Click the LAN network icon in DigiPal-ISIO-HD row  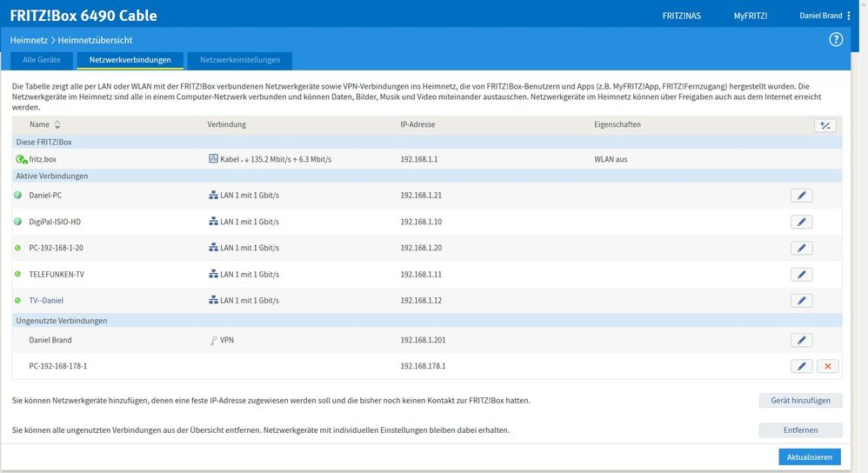[213, 222]
